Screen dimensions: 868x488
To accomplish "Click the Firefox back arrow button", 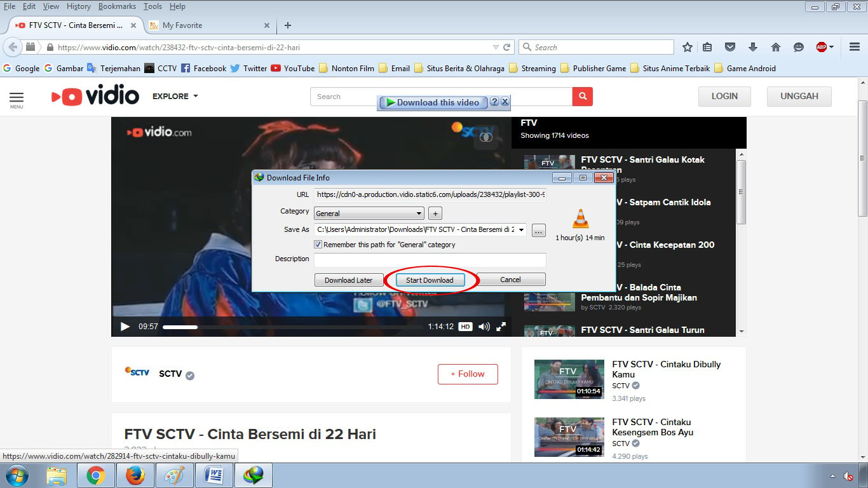I will pyautogui.click(x=13, y=47).
